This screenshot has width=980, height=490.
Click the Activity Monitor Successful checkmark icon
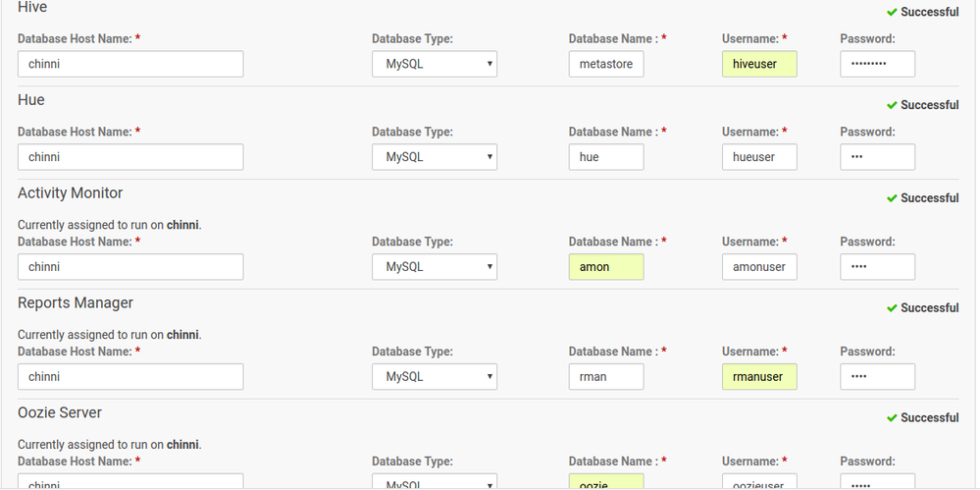click(x=892, y=198)
